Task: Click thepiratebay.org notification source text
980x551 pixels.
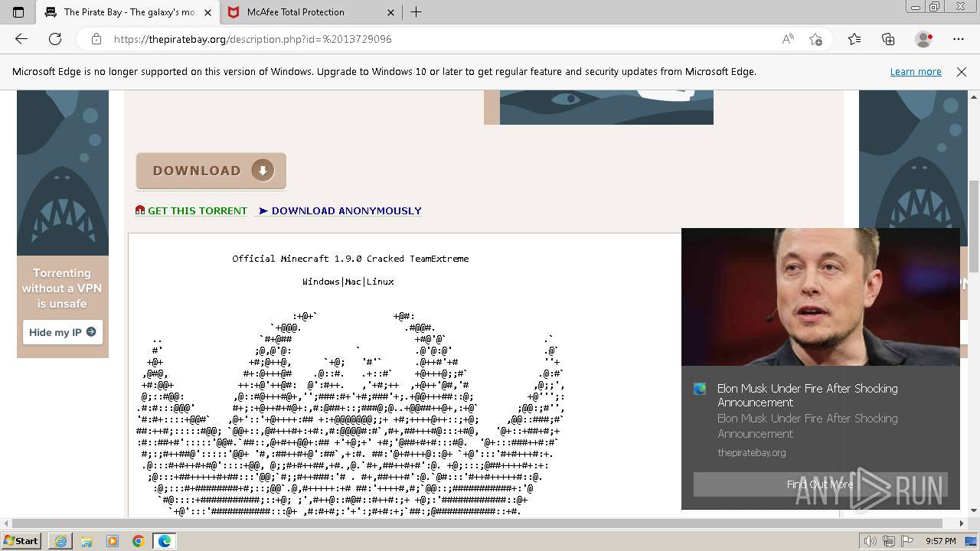Action: click(x=752, y=452)
